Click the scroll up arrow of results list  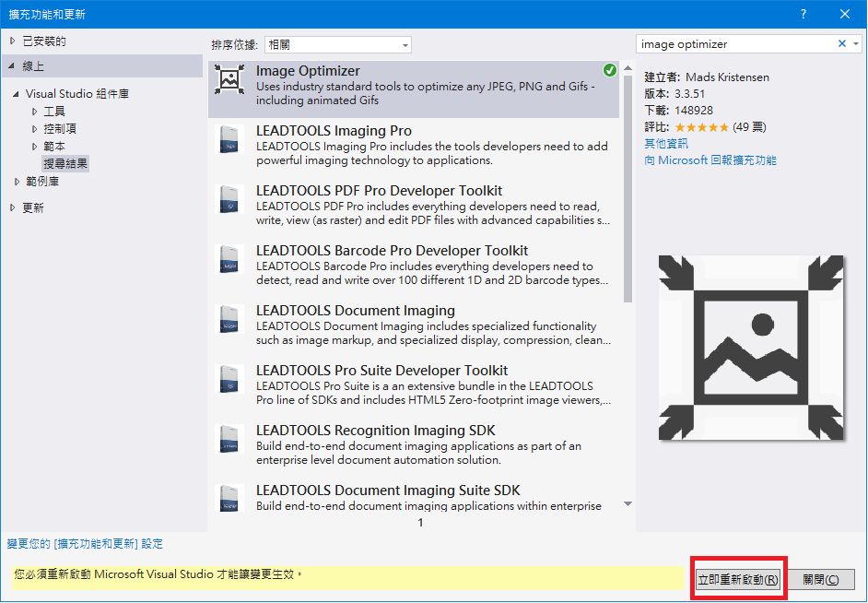628,68
